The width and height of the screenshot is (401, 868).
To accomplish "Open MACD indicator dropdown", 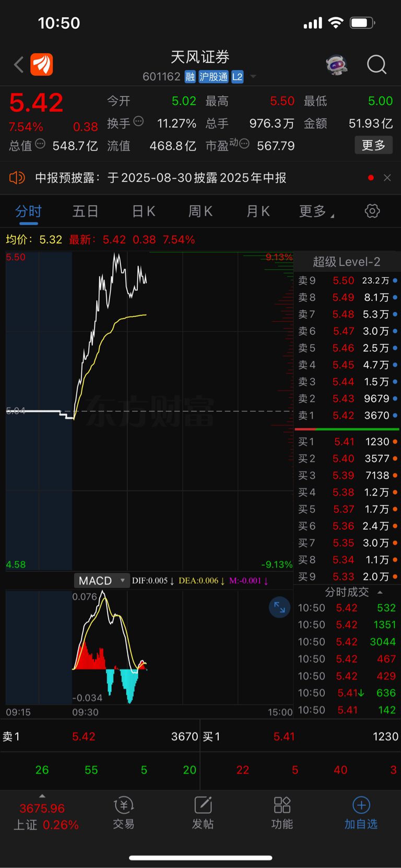I will point(102,581).
